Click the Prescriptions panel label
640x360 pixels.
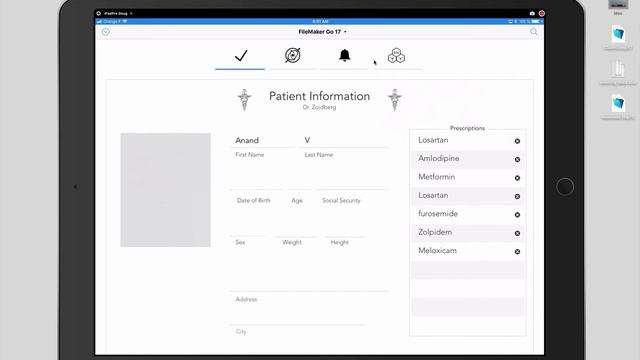(x=467, y=128)
